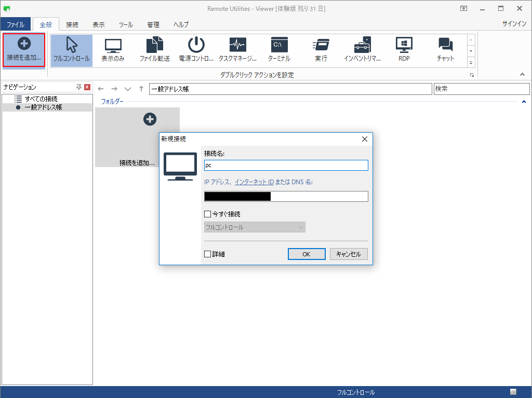Click the インベントリマネージャ icon
The height and width of the screenshot is (398, 532).
point(362,49)
